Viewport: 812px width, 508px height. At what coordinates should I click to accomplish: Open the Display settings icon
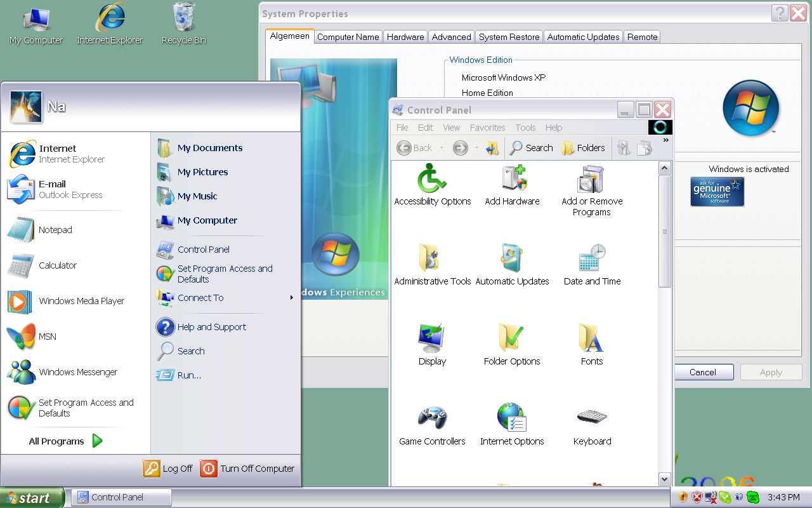tap(432, 345)
